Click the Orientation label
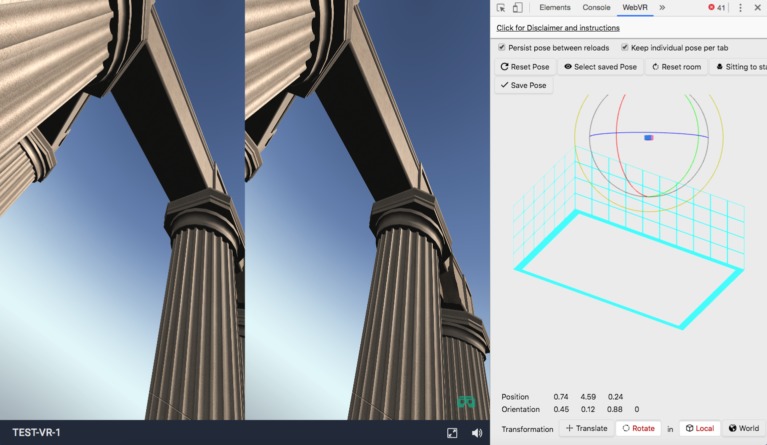The width and height of the screenshot is (767, 445). click(520, 409)
